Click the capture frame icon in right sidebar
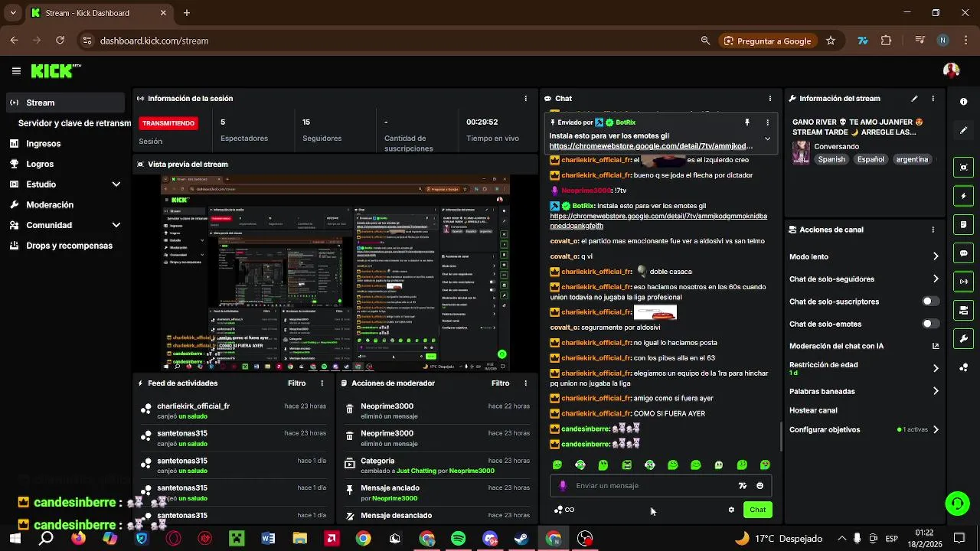The height and width of the screenshot is (551, 980). [963, 168]
